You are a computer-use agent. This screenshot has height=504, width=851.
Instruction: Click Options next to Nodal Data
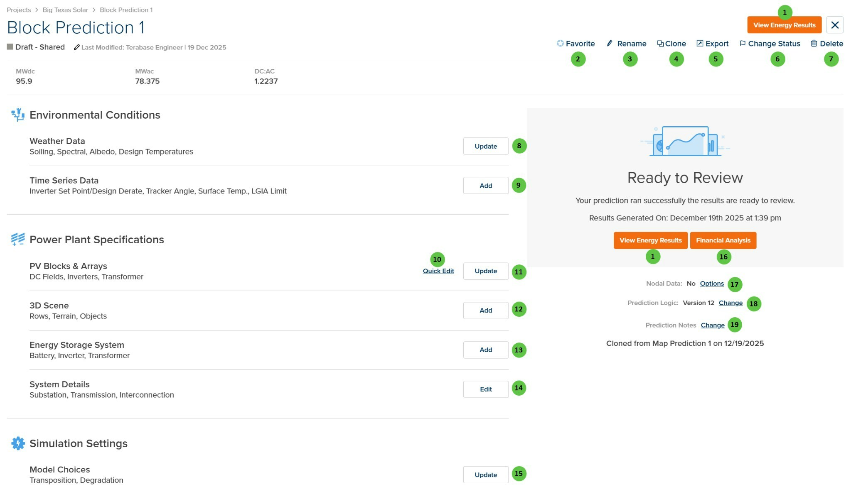pos(711,284)
